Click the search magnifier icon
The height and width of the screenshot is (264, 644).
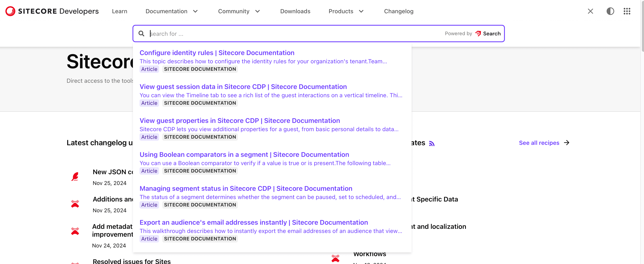click(x=141, y=34)
